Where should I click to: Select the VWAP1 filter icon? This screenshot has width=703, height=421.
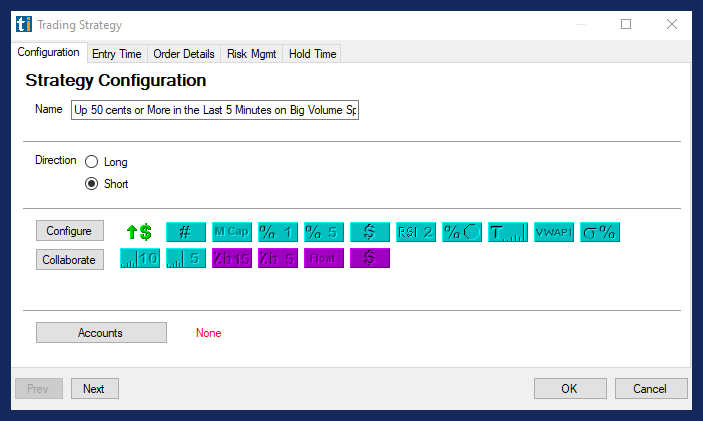553,232
